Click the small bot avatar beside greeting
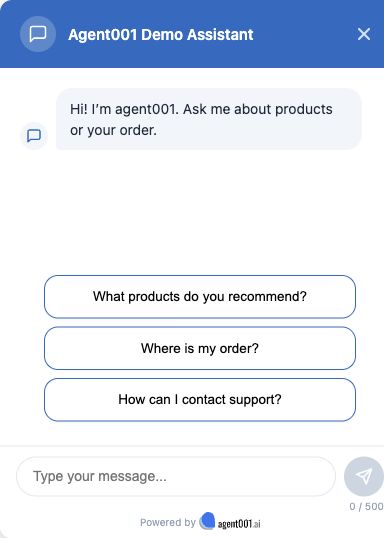The height and width of the screenshot is (538, 384). [x=34, y=136]
